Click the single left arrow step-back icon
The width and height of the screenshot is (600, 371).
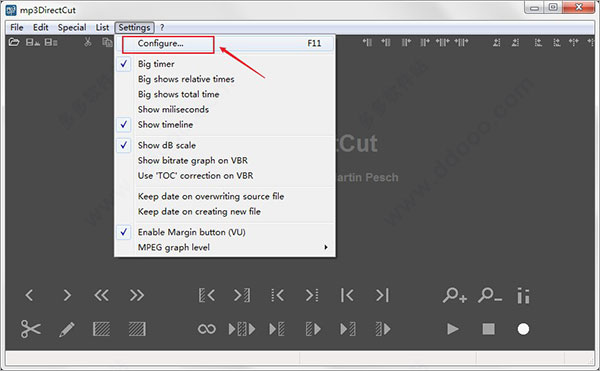point(29,295)
